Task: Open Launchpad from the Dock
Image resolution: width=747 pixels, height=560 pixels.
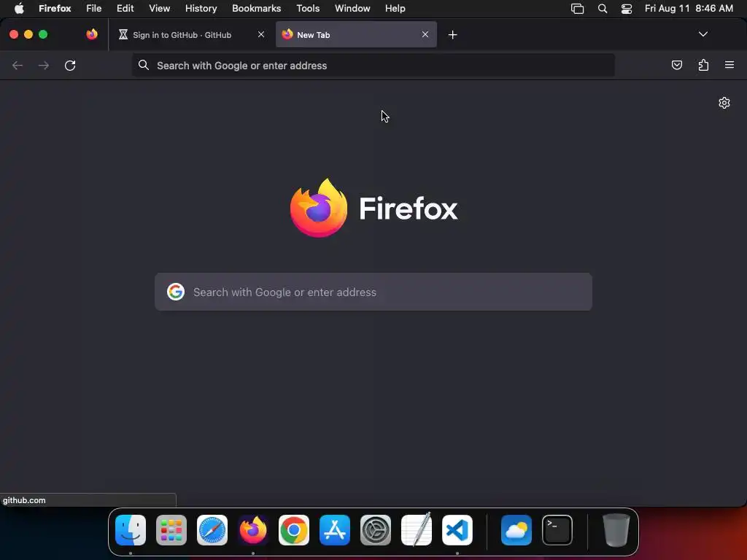Action: 171,530
